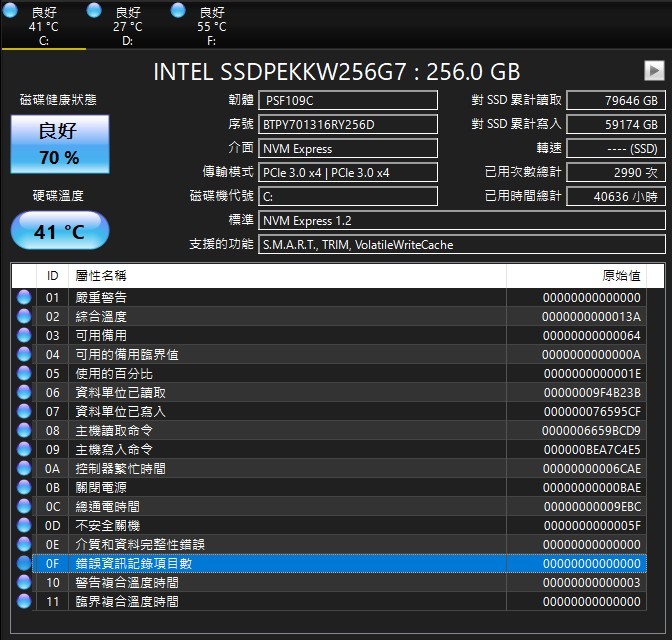Click the next disk arrow button

[x=653, y=70]
